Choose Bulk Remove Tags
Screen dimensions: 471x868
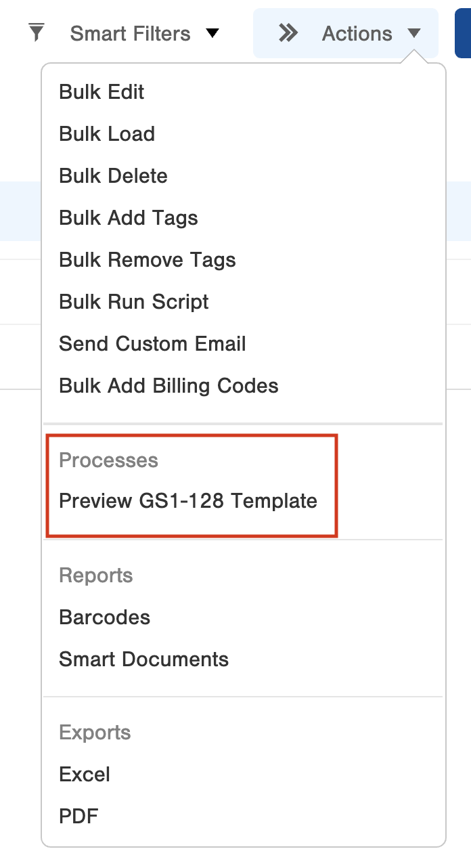[147, 260]
